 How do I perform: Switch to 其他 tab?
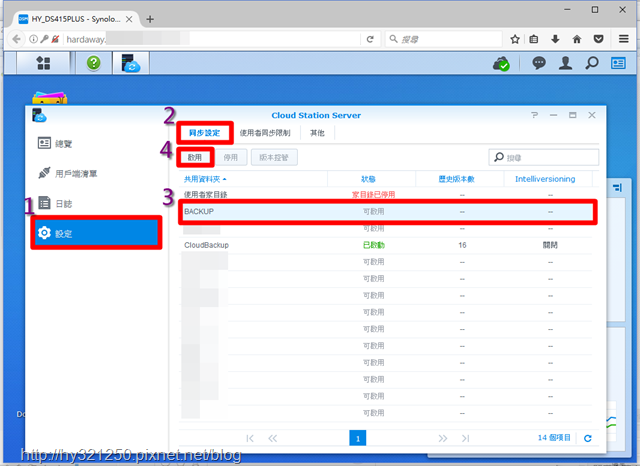[x=317, y=133]
